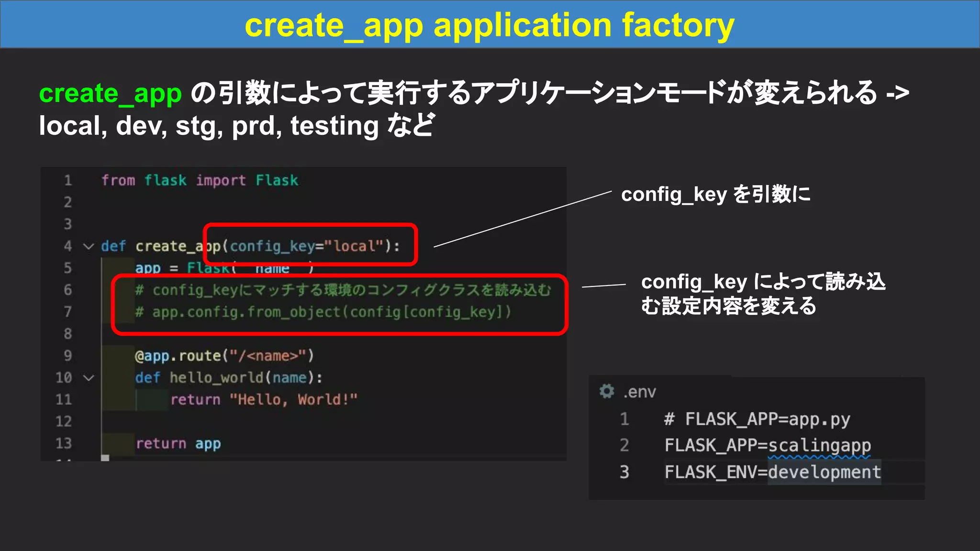The height and width of the screenshot is (551, 980).
Task: Click line number 13 in the gutter
Action: tap(64, 443)
